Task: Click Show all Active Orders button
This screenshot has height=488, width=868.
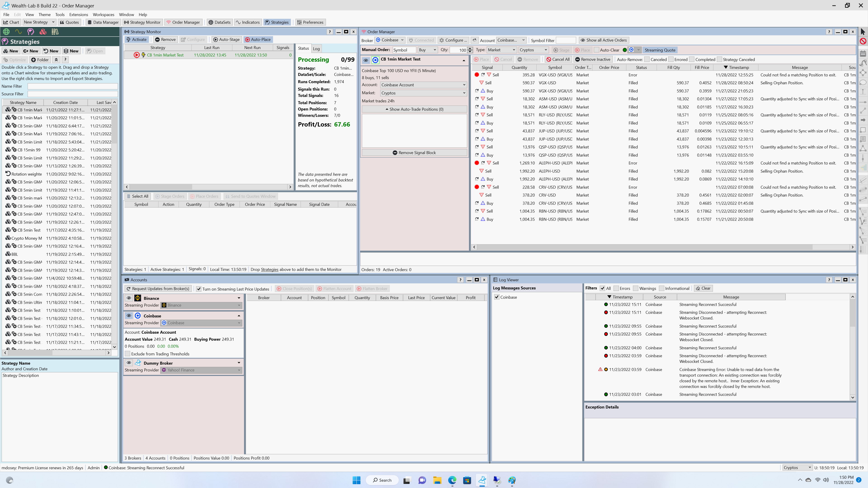Action: pyautogui.click(x=604, y=40)
